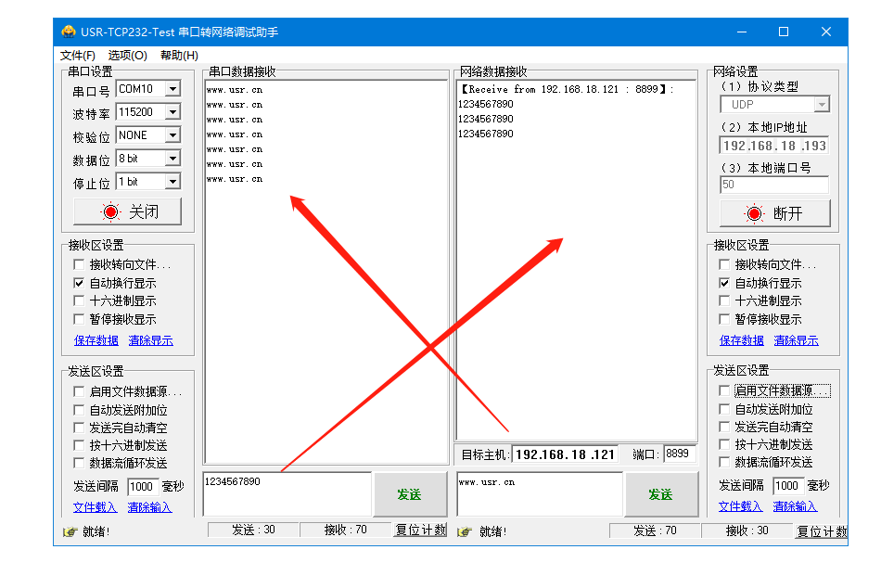Expand the 1 bit stop bits dropdown
Screen dimensions: 881x588
[x=173, y=182]
